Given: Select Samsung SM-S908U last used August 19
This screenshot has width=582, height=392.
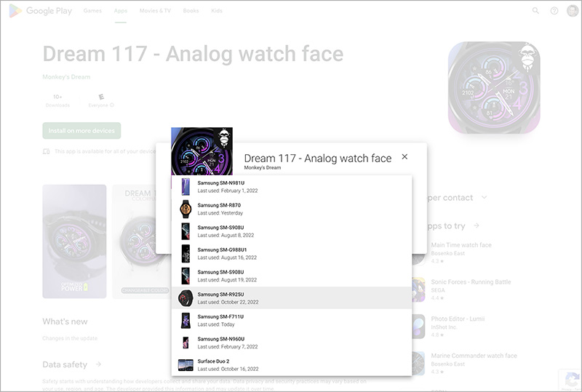Looking at the screenshot, I should [x=292, y=276].
